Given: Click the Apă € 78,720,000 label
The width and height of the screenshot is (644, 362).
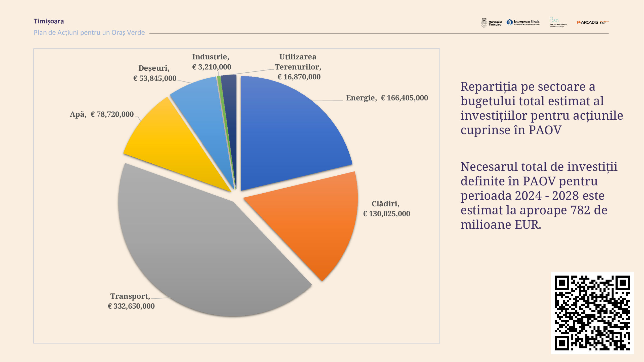Looking at the screenshot, I should [x=102, y=114].
